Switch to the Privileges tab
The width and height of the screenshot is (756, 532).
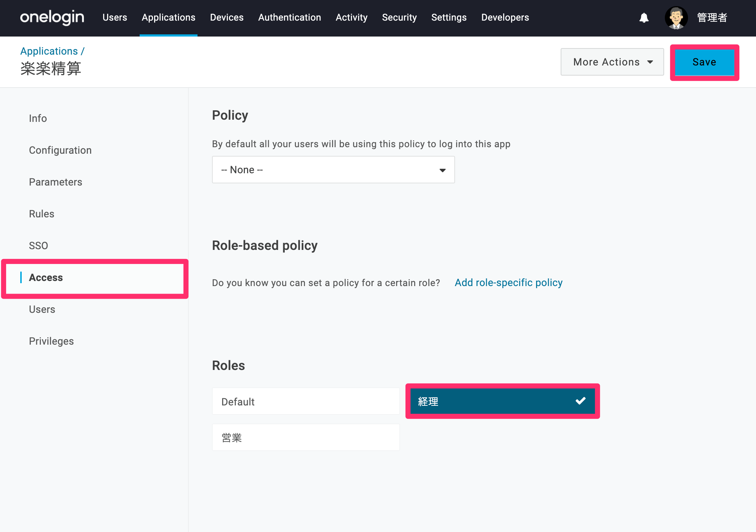click(51, 341)
